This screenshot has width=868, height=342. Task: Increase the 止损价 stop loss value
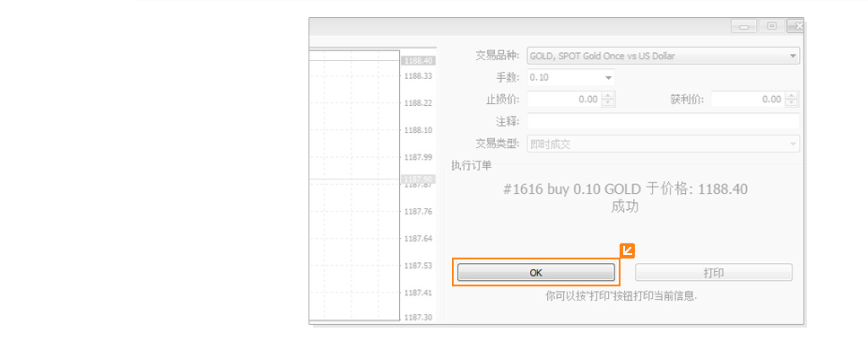608,96
